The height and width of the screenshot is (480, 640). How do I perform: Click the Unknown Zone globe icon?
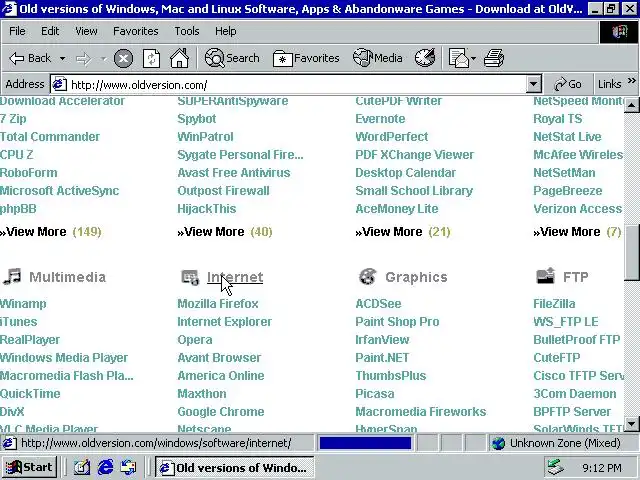498,443
